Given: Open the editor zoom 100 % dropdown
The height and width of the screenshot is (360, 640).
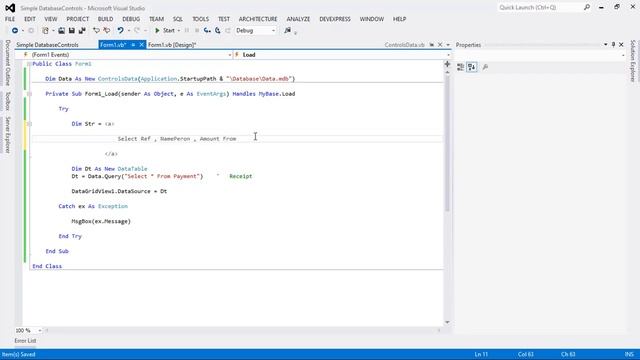Looking at the screenshot, I should point(40,330).
